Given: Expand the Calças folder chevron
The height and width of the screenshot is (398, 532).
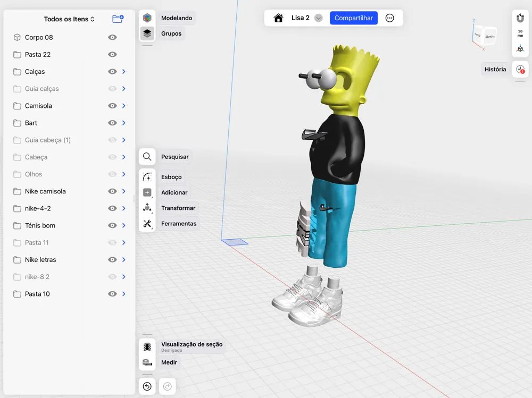Looking at the screenshot, I should pos(124,72).
